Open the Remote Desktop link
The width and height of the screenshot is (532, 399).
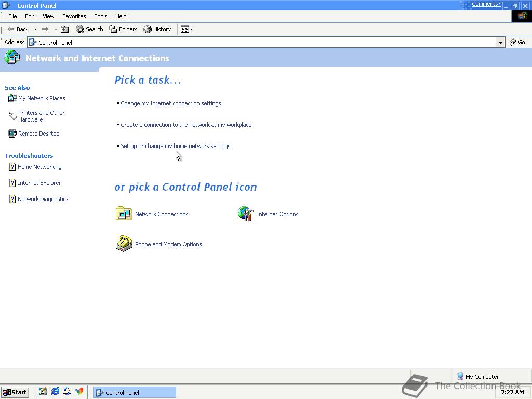pos(38,134)
